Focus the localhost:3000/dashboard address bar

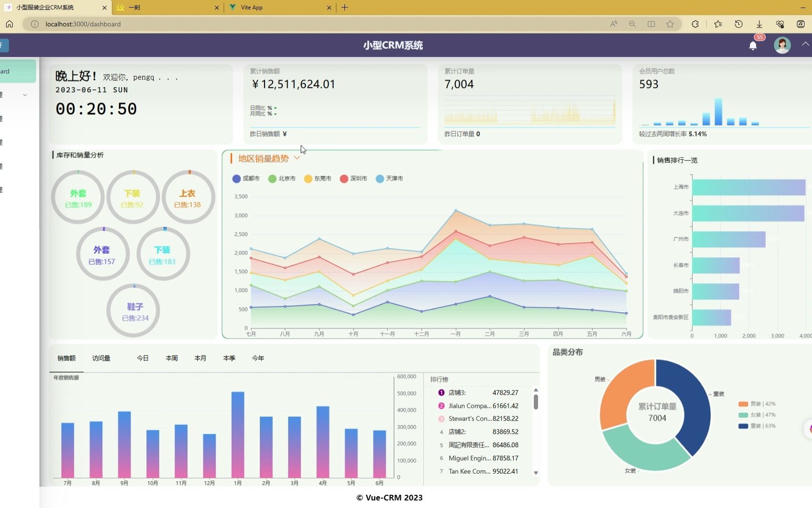[x=315, y=24]
